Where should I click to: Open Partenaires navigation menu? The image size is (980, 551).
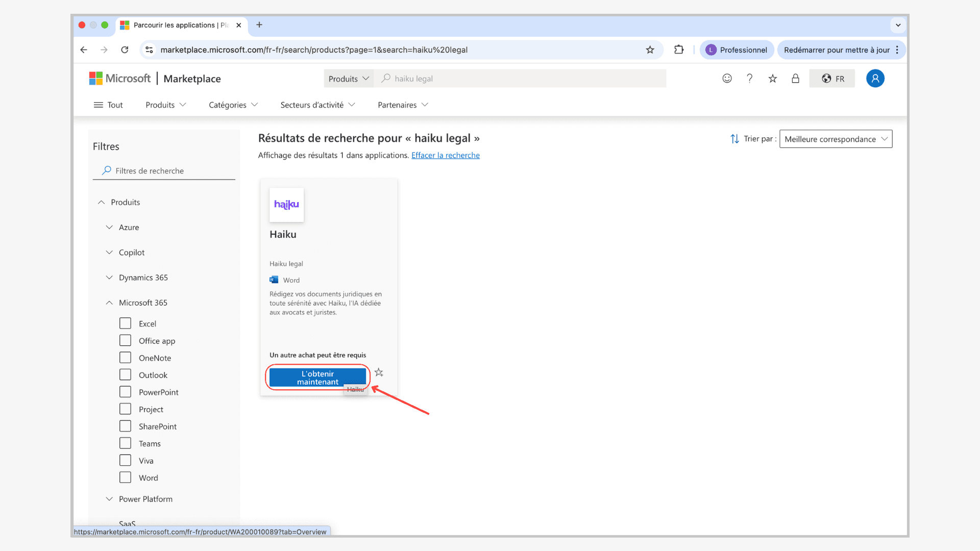coord(402,105)
